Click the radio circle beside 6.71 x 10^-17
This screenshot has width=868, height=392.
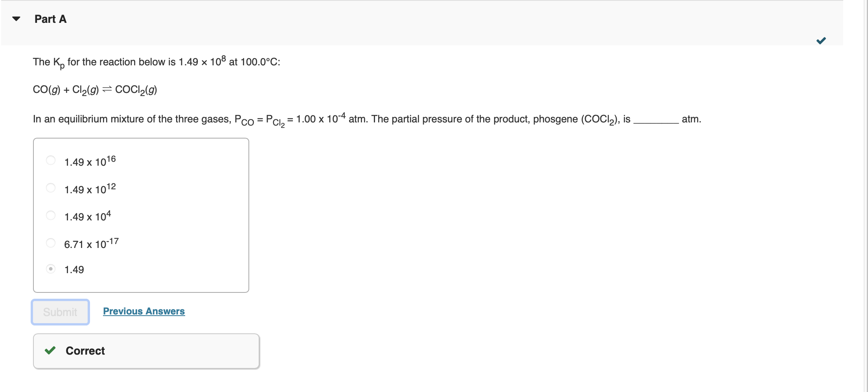tap(51, 243)
